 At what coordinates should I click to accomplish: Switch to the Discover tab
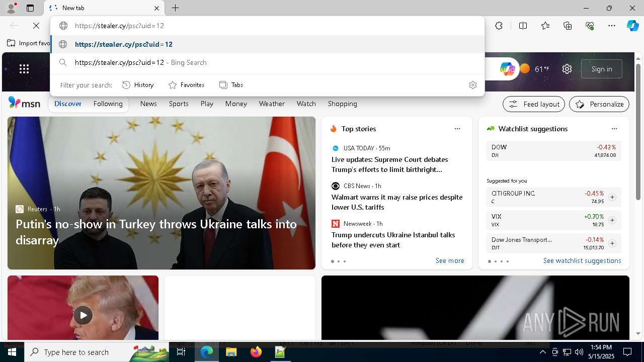point(68,104)
